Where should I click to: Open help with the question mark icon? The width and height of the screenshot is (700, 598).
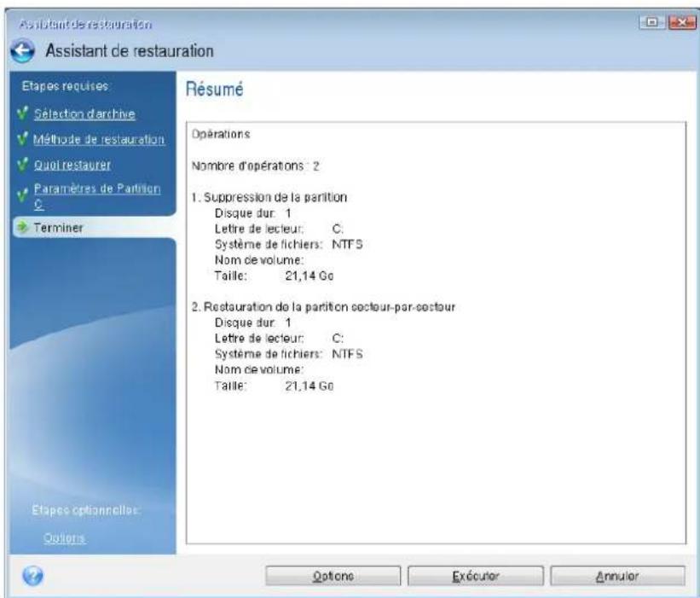tap(33, 576)
